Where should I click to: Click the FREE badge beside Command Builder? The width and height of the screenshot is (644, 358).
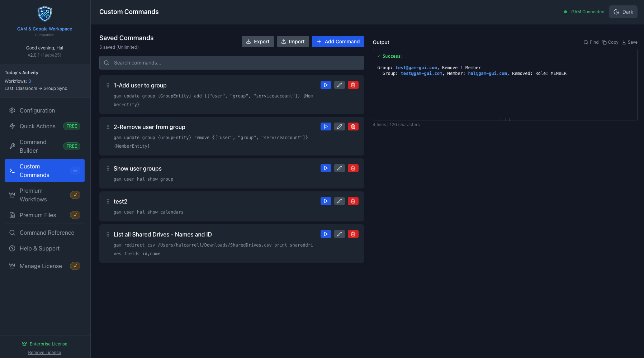pos(72,146)
